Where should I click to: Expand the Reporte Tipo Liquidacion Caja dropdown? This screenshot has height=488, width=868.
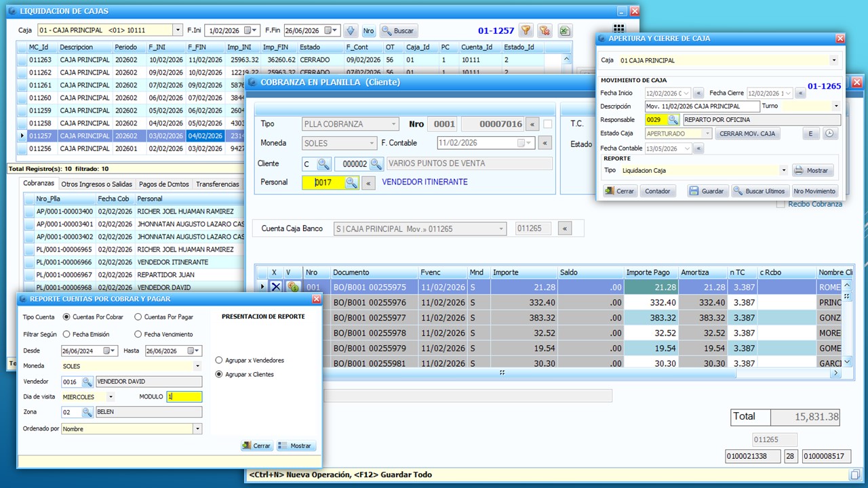784,171
